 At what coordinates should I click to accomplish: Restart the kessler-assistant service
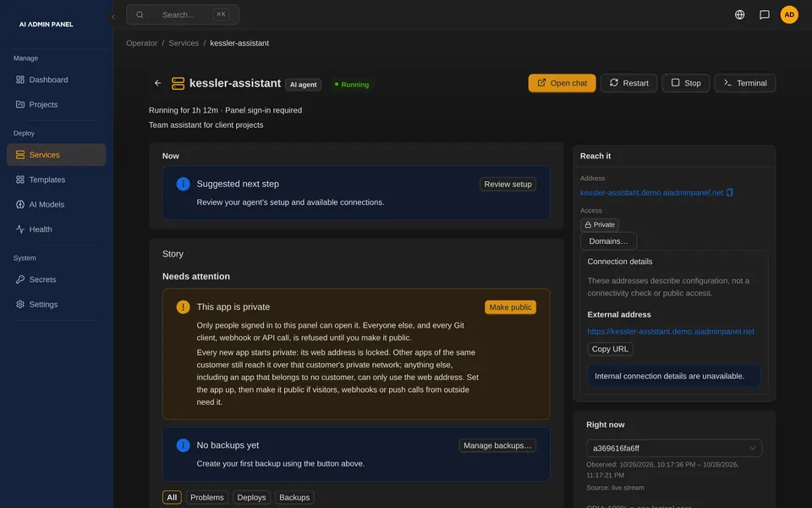coord(628,83)
